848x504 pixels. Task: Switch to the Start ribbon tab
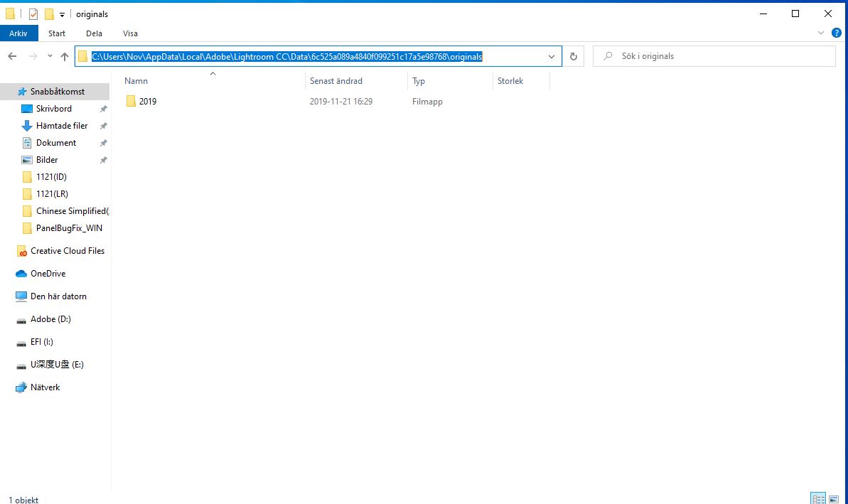[x=57, y=33]
